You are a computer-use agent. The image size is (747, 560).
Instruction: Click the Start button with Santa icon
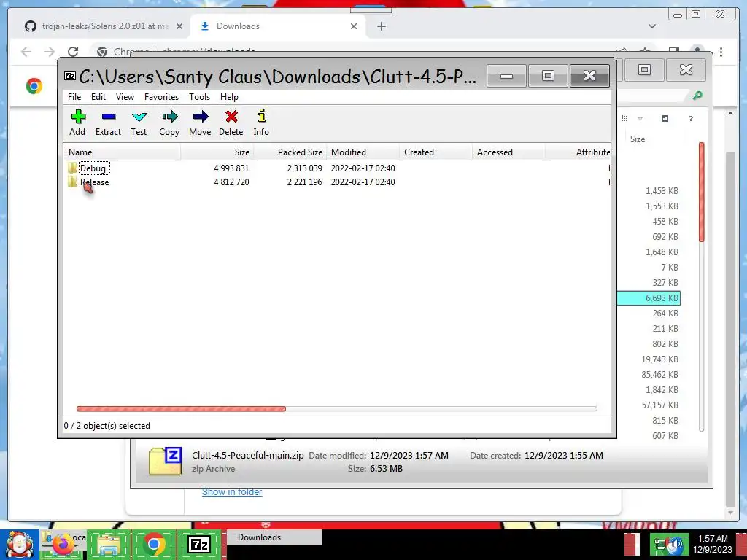pos(19,544)
